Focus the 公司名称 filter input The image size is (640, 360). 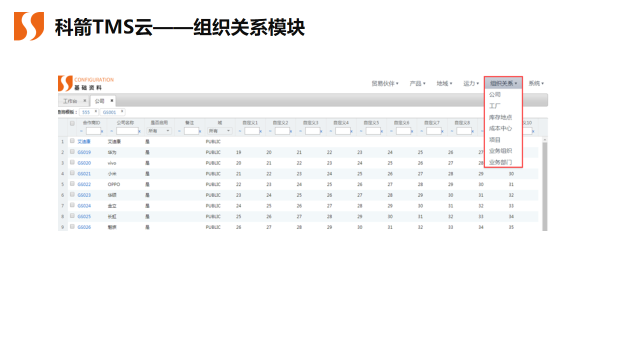(x=127, y=131)
